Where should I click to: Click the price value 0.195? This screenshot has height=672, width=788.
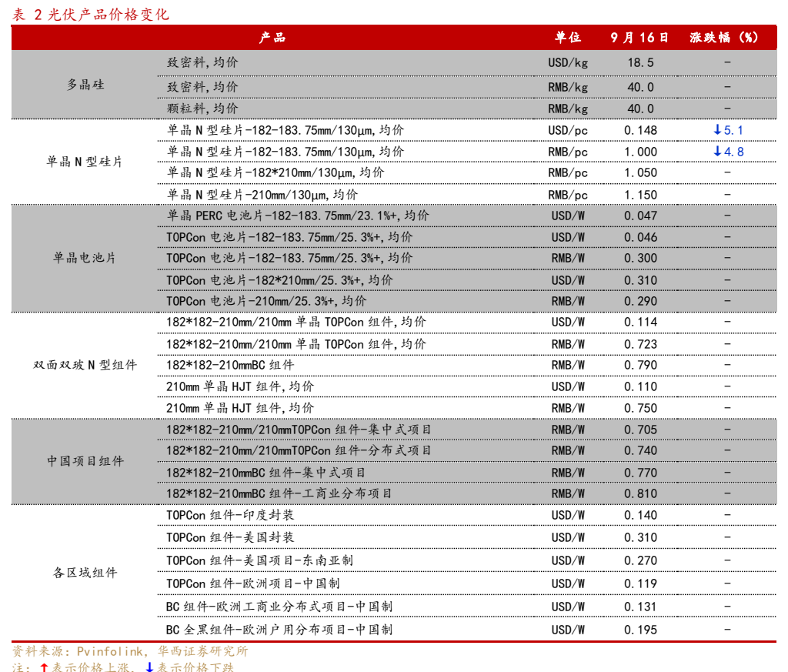point(641,630)
